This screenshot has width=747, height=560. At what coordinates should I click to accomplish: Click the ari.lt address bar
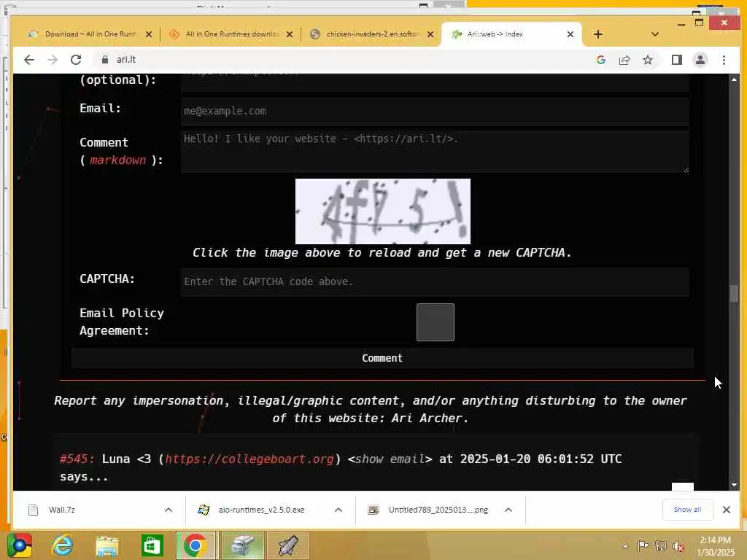352,60
